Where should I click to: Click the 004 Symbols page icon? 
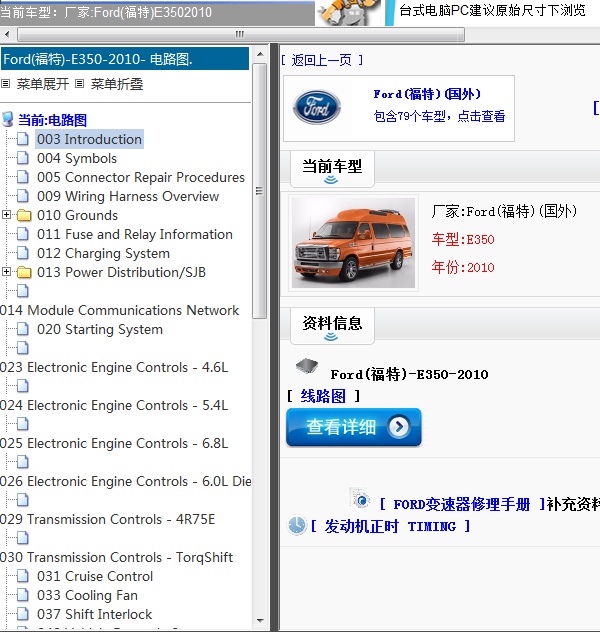pos(23,158)
